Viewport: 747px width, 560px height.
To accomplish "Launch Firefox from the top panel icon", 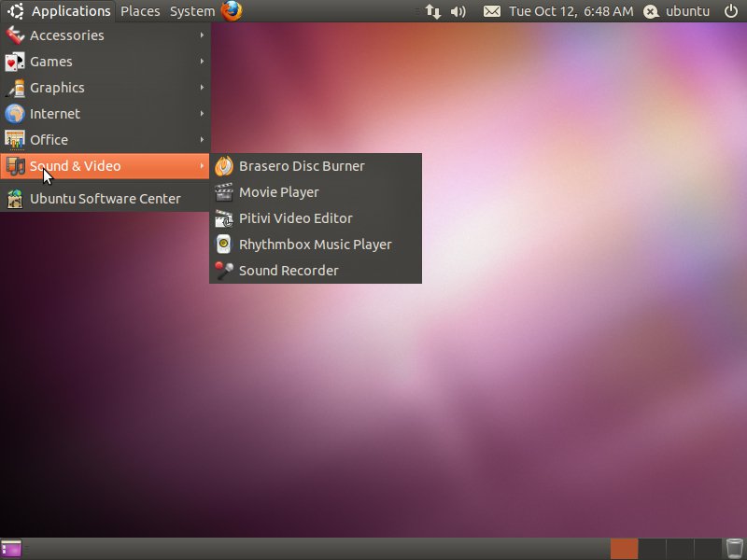I will [232, 11].
